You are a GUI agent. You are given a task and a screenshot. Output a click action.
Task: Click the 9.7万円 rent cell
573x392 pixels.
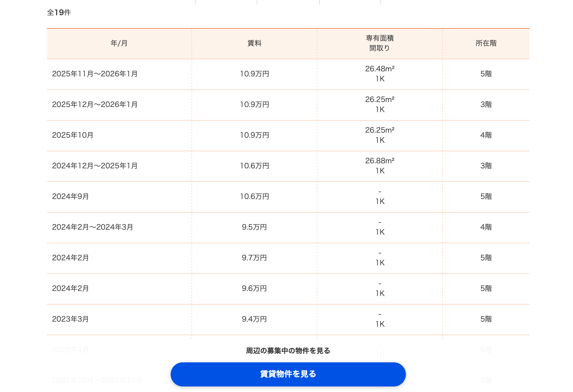pyautogui.click(x=254, y=258)
